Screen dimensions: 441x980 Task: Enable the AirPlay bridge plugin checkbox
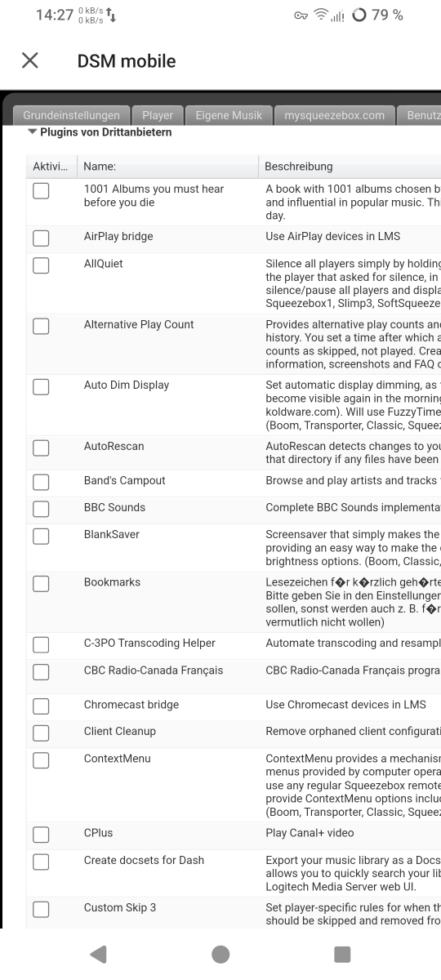[41, 238]
